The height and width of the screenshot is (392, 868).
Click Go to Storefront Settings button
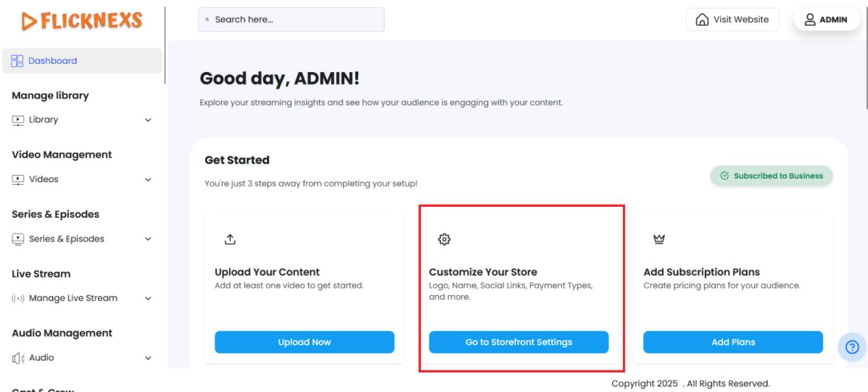[x=518, y=342]
